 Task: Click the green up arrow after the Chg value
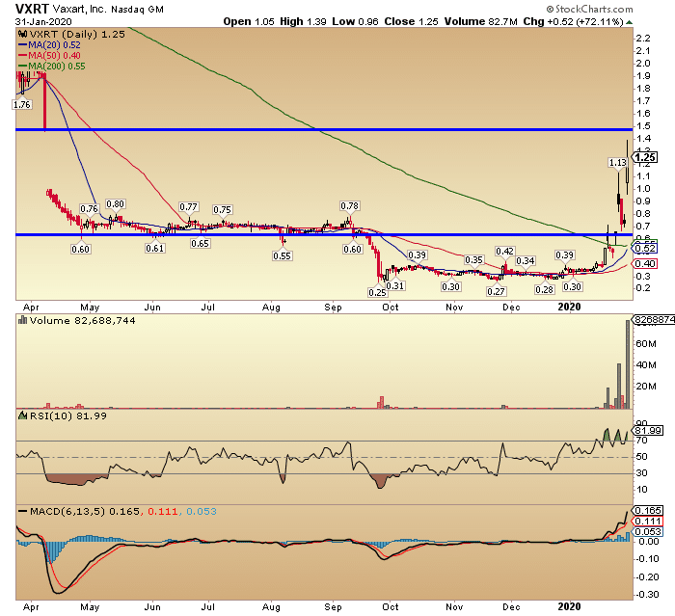[629, 22]
